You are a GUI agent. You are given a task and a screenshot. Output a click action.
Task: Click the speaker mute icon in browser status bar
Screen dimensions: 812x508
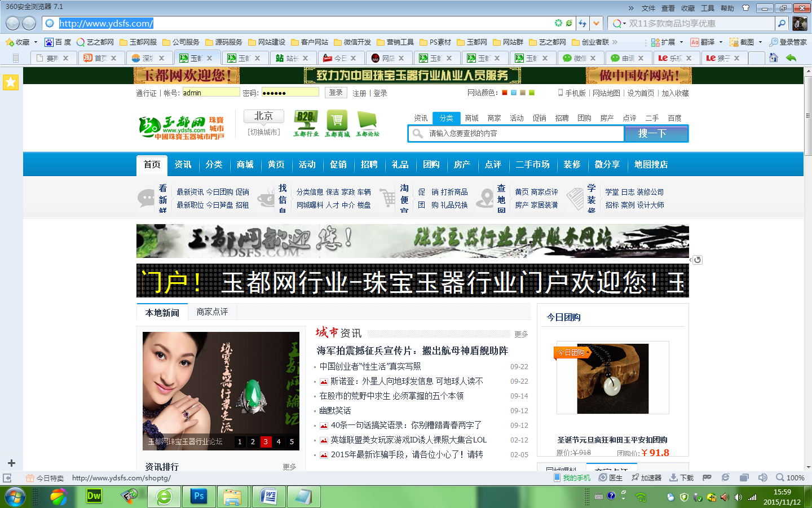tap(763, 478)
